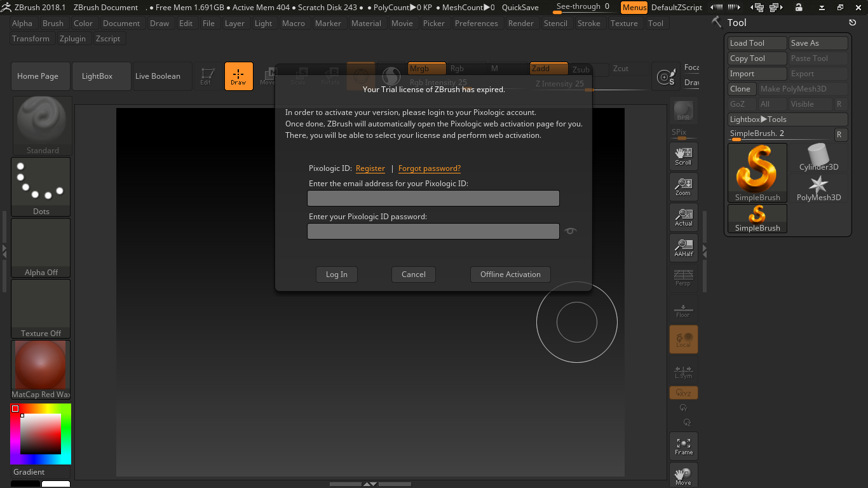The image size is (868, 488).
Task: Toggle Local symmetry button
Action: tap(683, 339)
